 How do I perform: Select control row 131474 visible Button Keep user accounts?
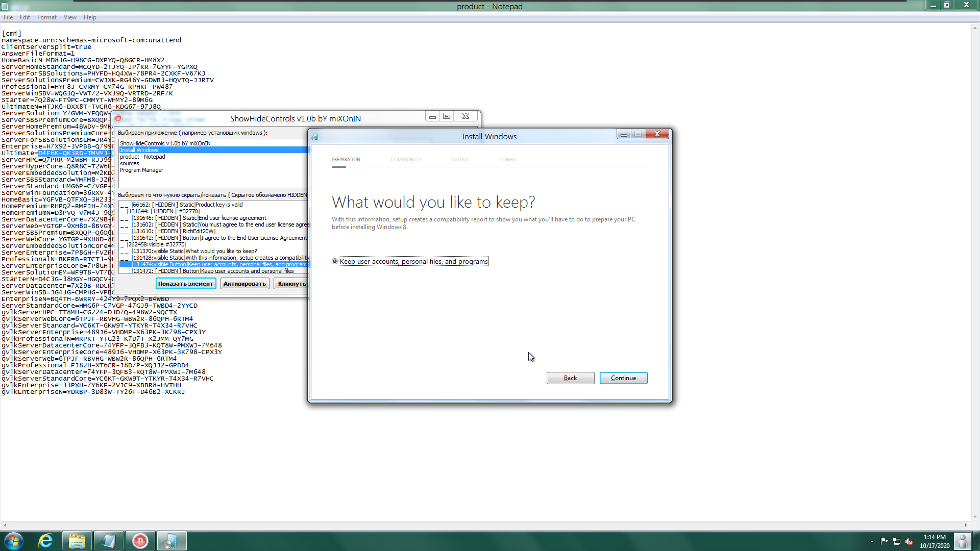point(214,264)
